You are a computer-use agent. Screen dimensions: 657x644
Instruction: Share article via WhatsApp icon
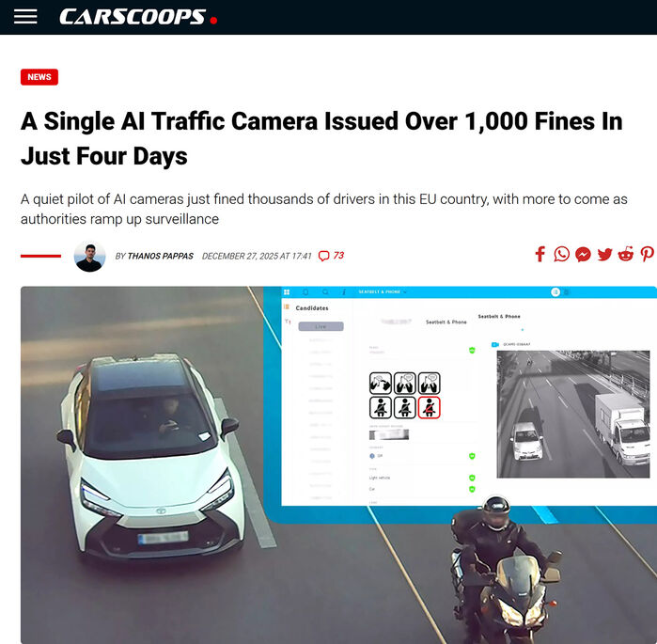point(561,255)
